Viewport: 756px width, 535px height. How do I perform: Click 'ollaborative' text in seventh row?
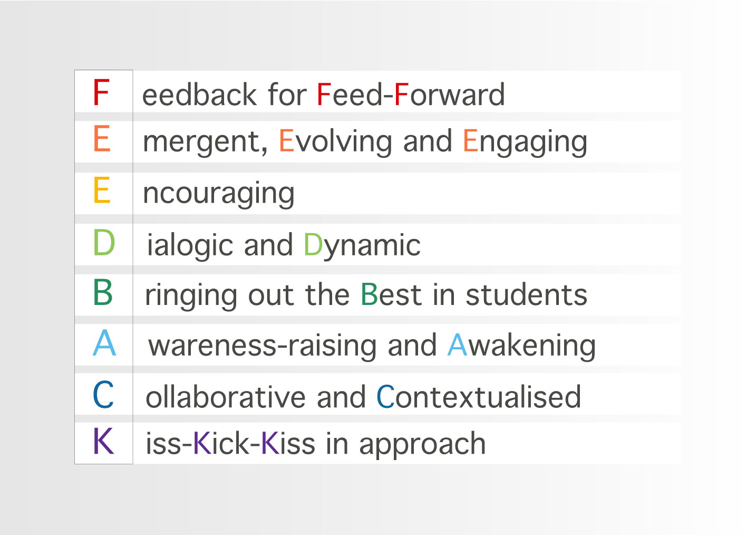coord(226,397)
